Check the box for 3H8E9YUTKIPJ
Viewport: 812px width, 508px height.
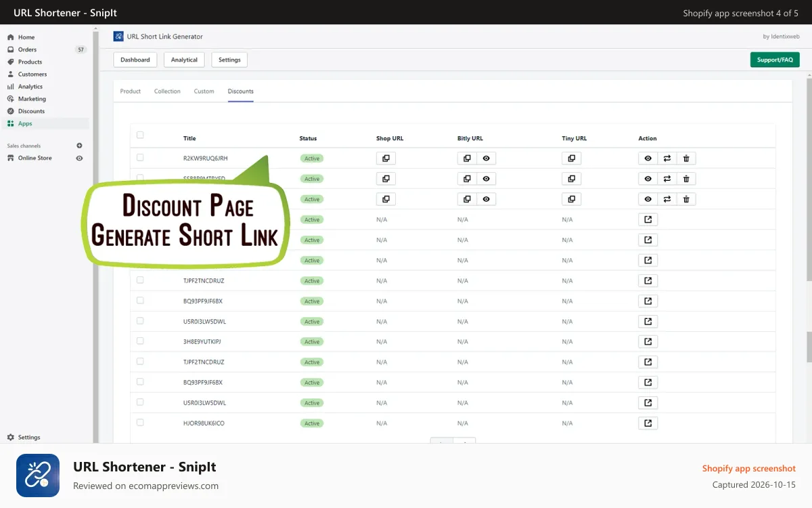pos(140,341)
